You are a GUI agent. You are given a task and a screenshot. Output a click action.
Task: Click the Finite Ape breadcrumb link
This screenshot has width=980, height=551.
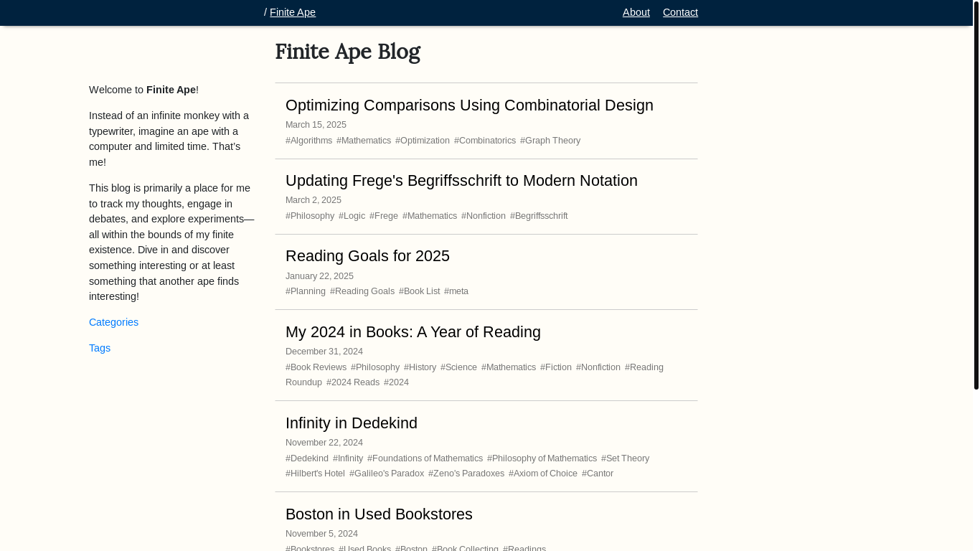click(x=293, y=12)
